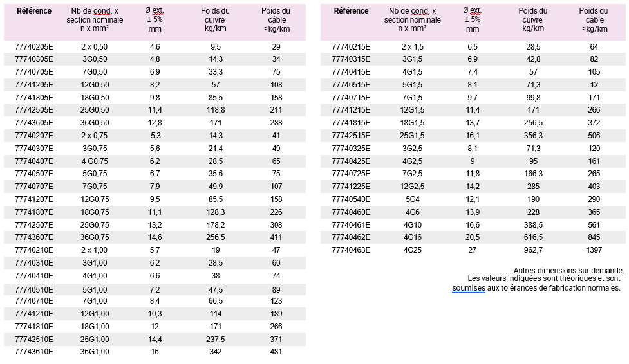This screenshot has height=364, width=629.
Task: Click reference 77742515E
Action: tap(351, 135)
